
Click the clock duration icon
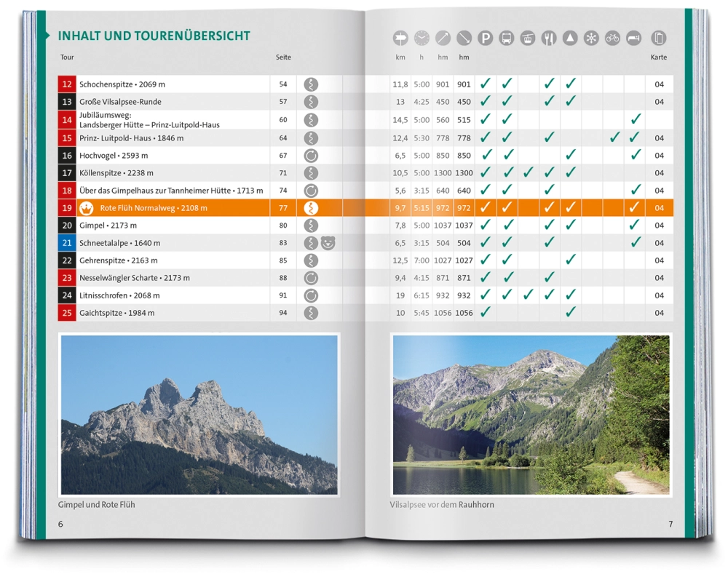pos(422,39)
